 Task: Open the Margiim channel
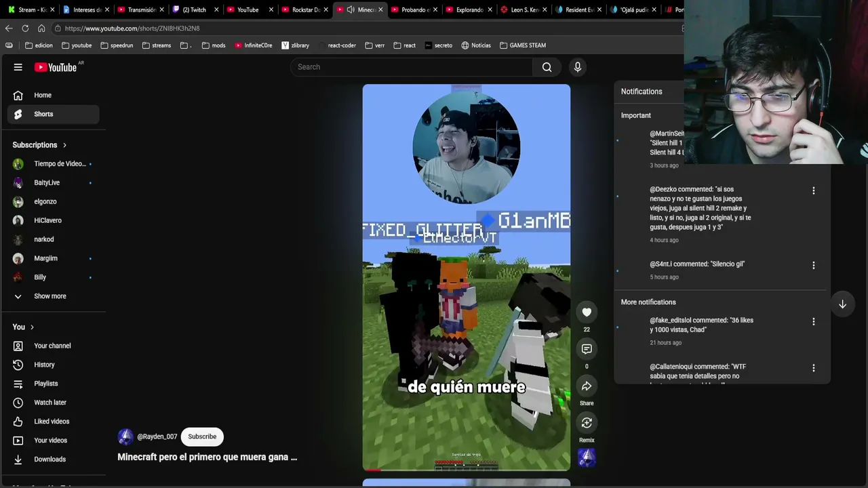[54, 258]
